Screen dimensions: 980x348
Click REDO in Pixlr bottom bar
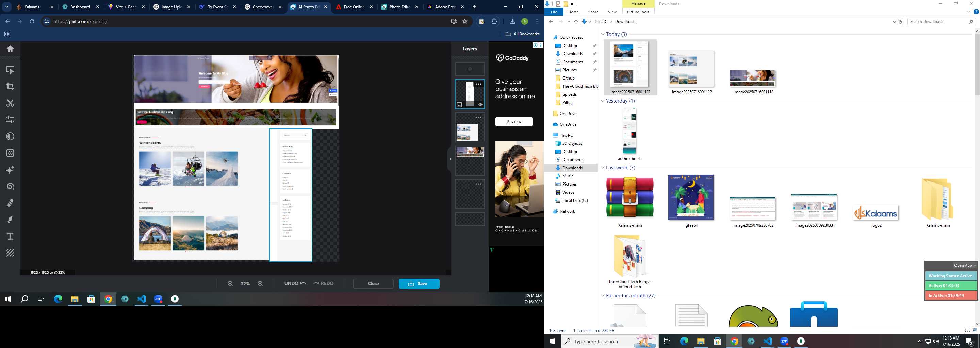coord(323,284)
